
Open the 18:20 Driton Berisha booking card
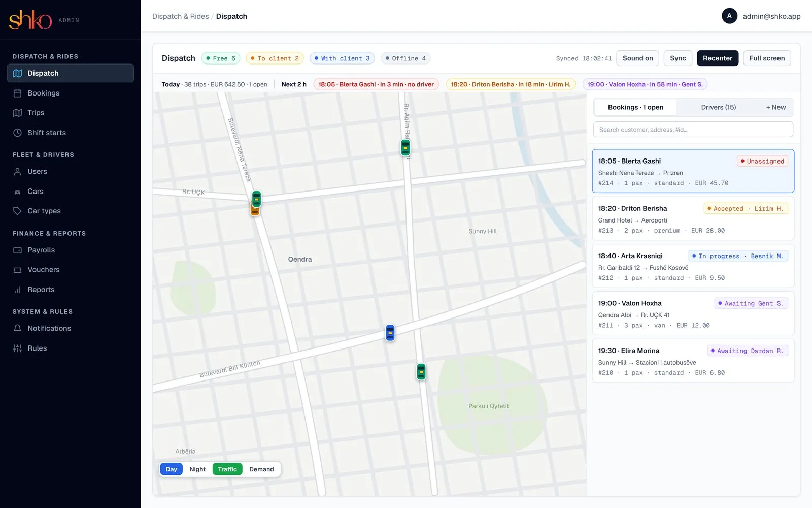[x=693, y=219]
